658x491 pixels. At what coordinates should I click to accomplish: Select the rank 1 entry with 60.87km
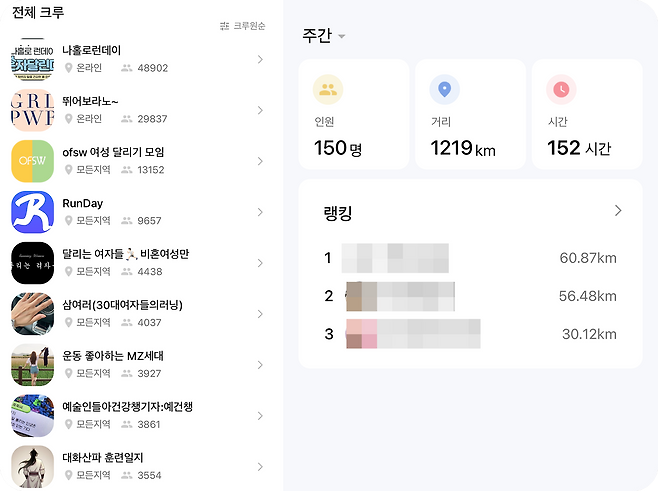point(470,258)
